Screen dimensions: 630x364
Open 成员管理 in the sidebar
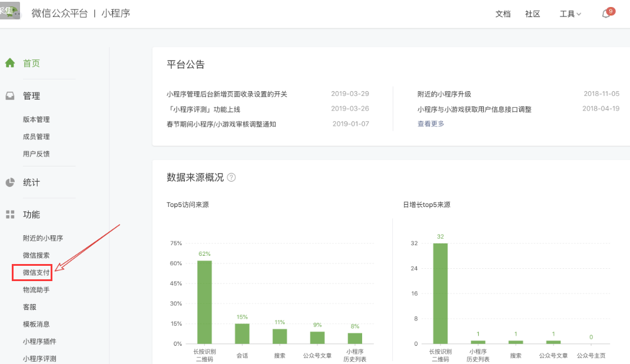(x=36, y=137)
